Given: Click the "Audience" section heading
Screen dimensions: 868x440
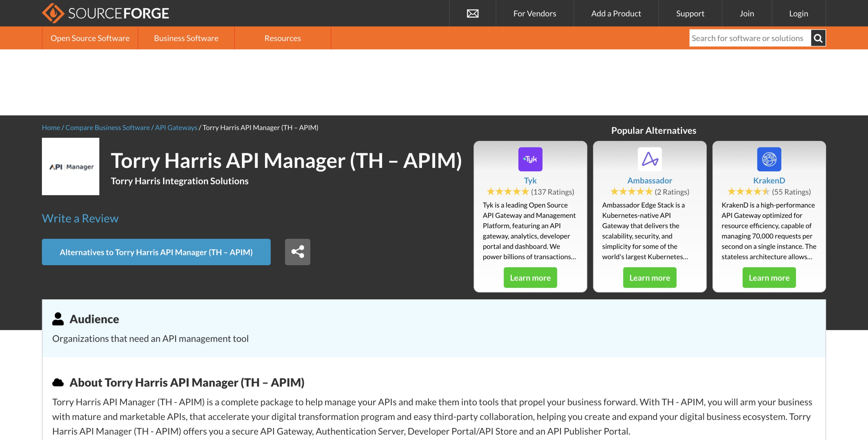Looking at the screenshot, I should [94, 319].
